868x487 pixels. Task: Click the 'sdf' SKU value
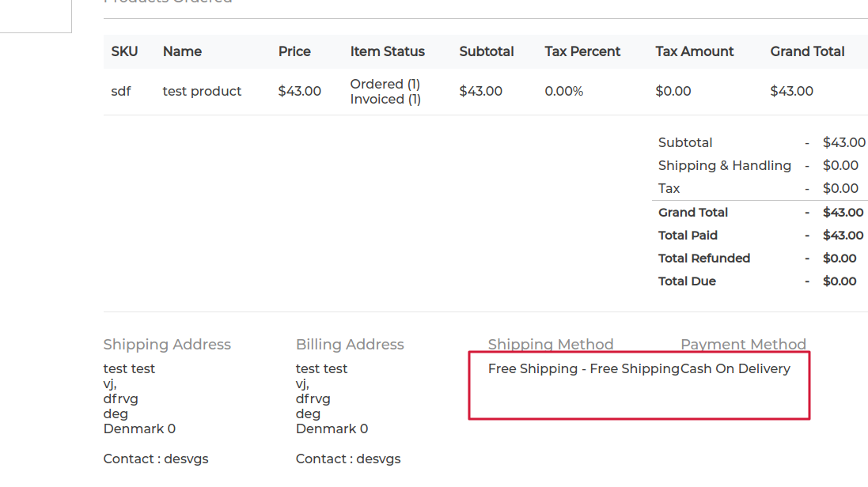[x=121, y=92]
